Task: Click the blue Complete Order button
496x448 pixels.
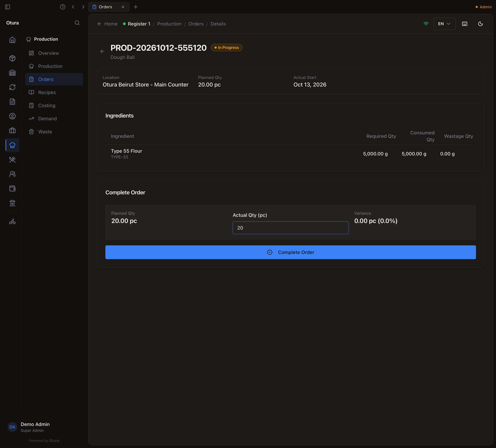Action: coord(291,252)
